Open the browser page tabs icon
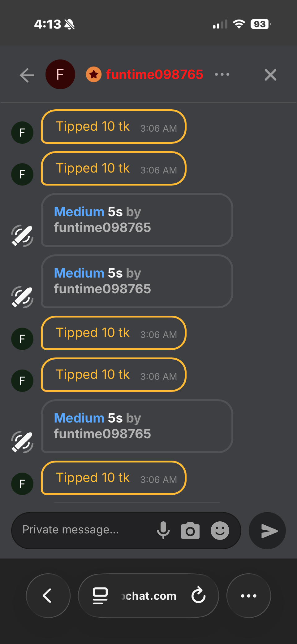The height and width of the screenshot is (644, 297). (100, 596)
